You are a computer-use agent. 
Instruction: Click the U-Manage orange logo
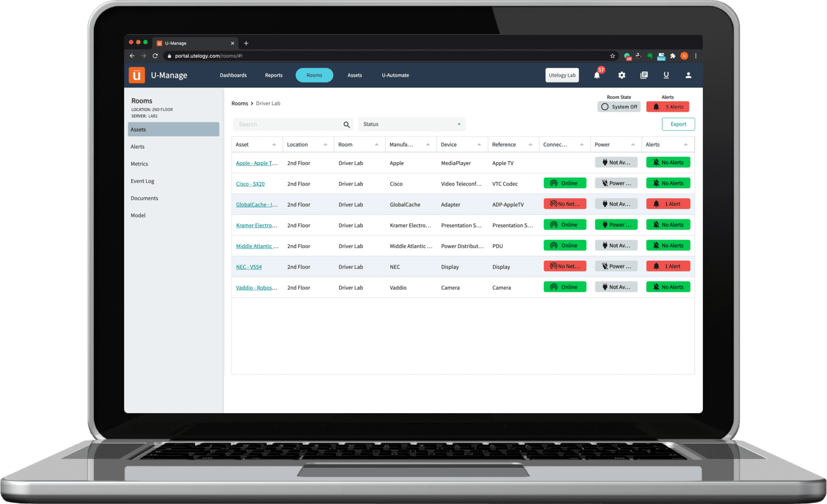pyautogui.click(x=137, y=75)
